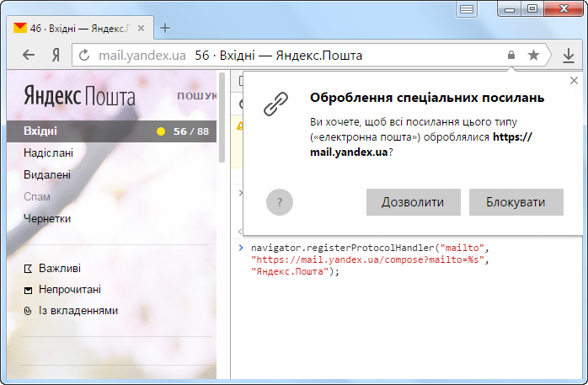Click the ПОШУК search label
Viewport: 588px width, 385px height.
(196, 96)
